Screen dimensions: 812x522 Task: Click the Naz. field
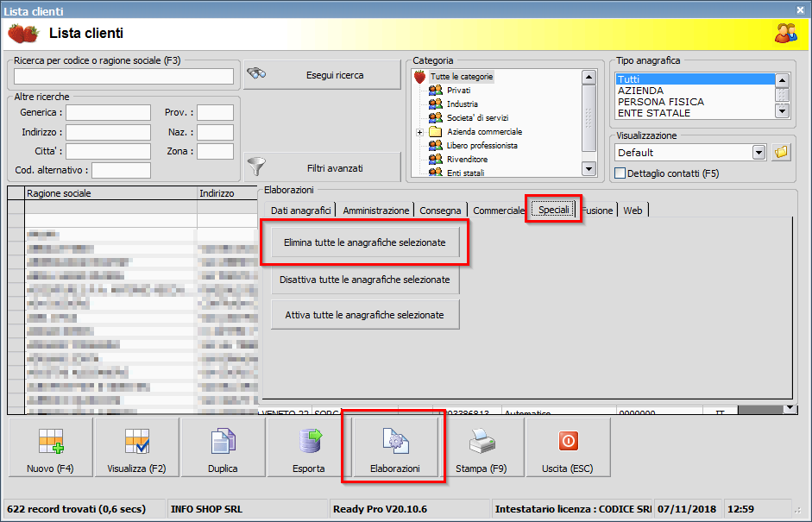[215, 132]
